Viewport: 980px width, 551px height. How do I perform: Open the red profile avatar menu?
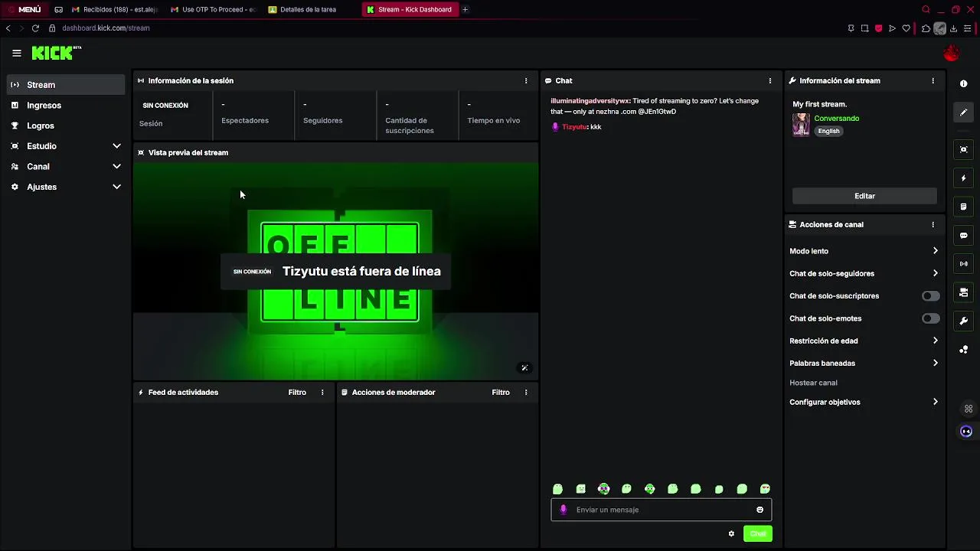[x=951, y=54]
